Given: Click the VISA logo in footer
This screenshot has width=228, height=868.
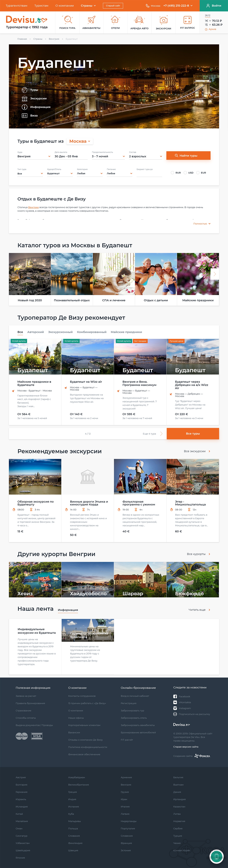Looking at the screenshot, I should point(37,736).
